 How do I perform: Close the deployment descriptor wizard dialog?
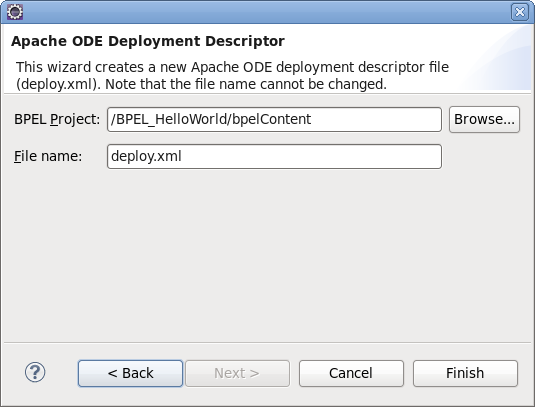[520, 12]
